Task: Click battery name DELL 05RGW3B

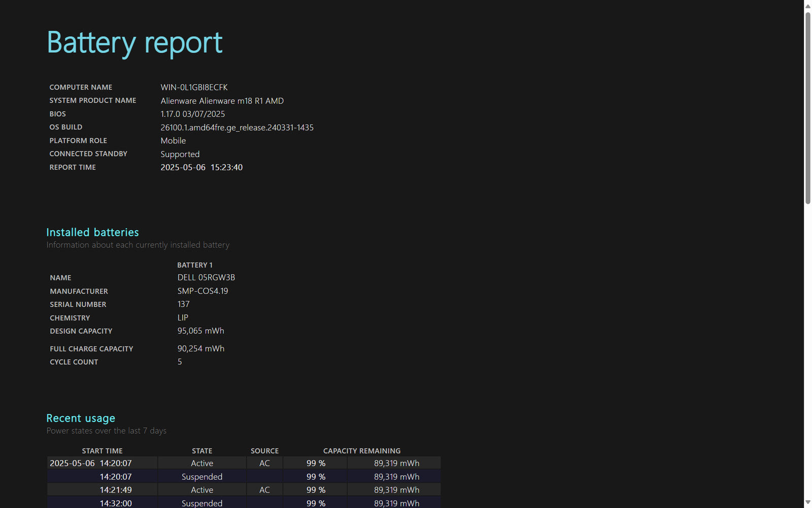Action: 206,277
